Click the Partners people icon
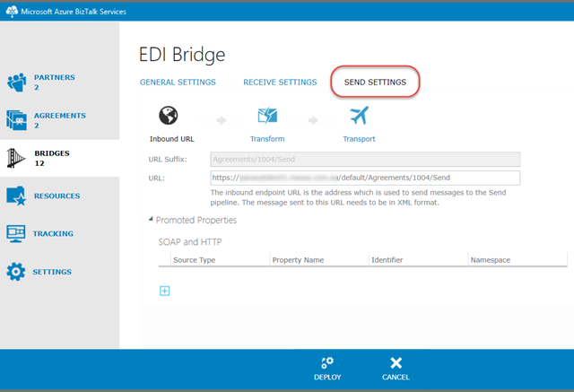The width and height of the screenshot is (574, 392). [x=18, y=83]
